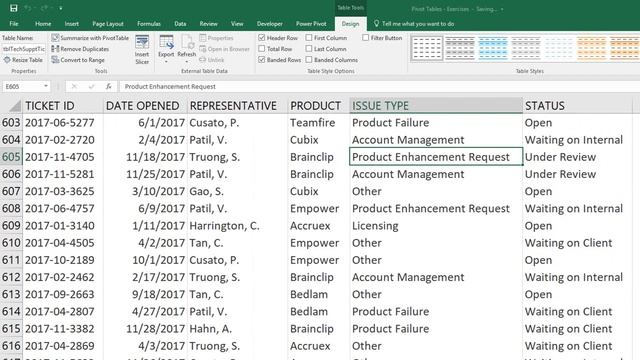Click the Customize Quick Access Toolbar arrow
Screen dimensions: 640x360
pos(60,8)
